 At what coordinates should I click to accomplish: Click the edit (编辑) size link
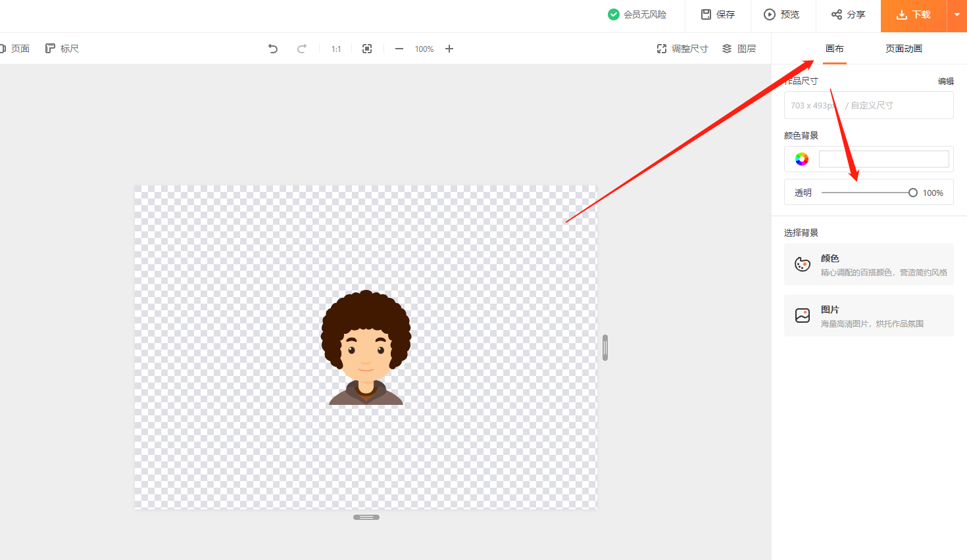946,82
